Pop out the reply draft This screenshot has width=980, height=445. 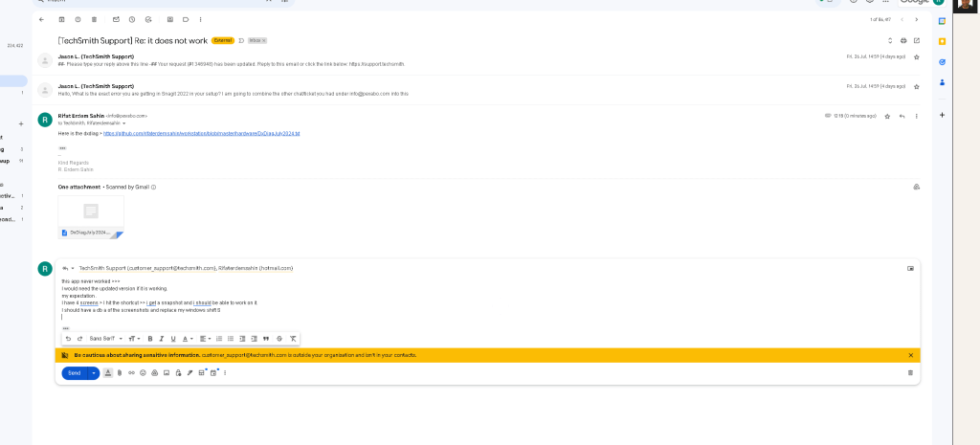tap(910, 268)
